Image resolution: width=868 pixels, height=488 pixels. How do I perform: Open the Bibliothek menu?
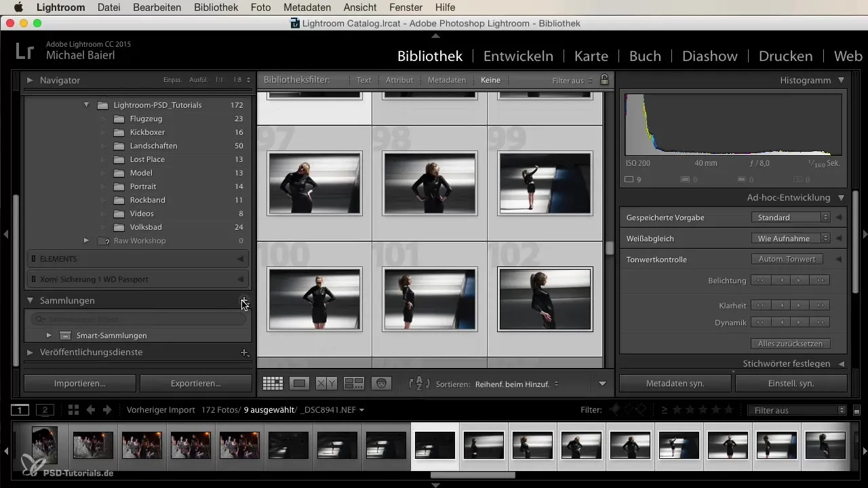(216, 7)
